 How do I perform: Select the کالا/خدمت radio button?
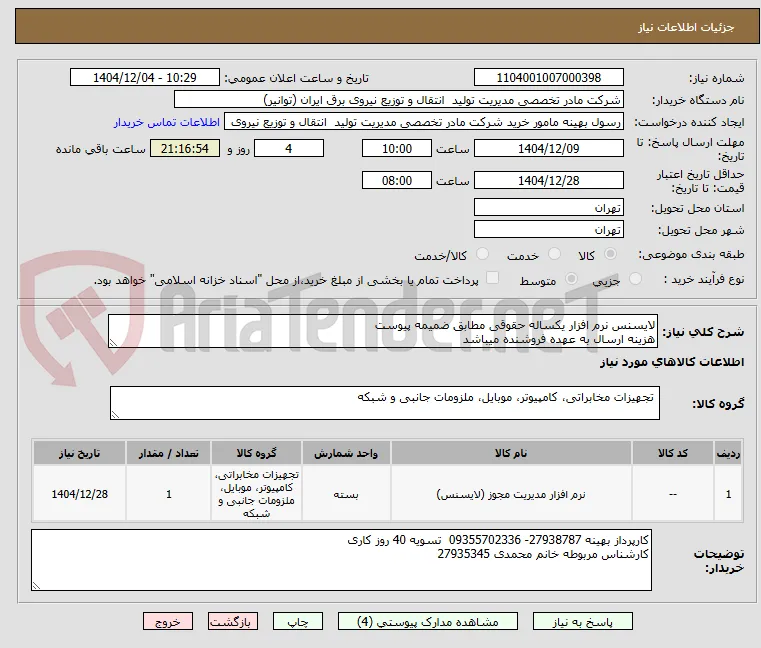coord(482,254)
